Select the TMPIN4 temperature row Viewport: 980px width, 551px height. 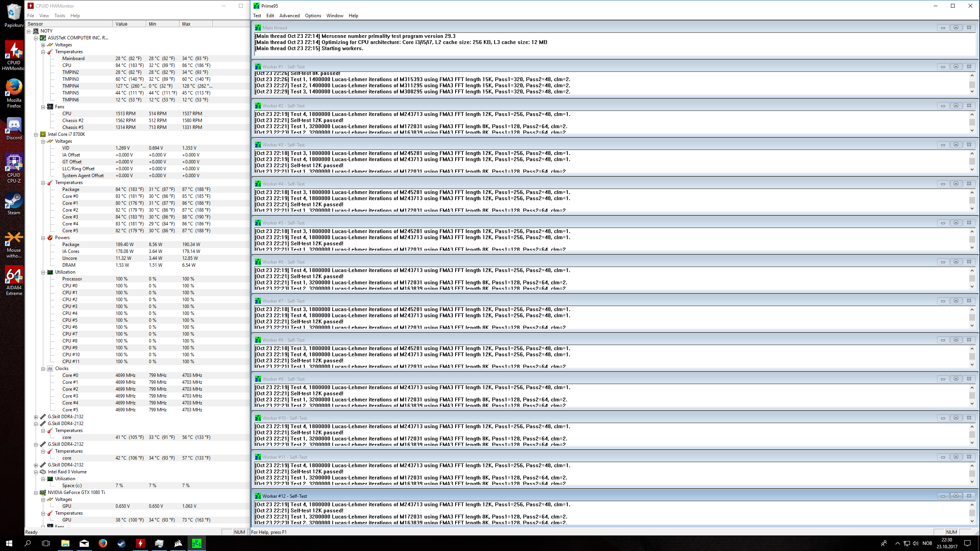(x=137, y=86)
